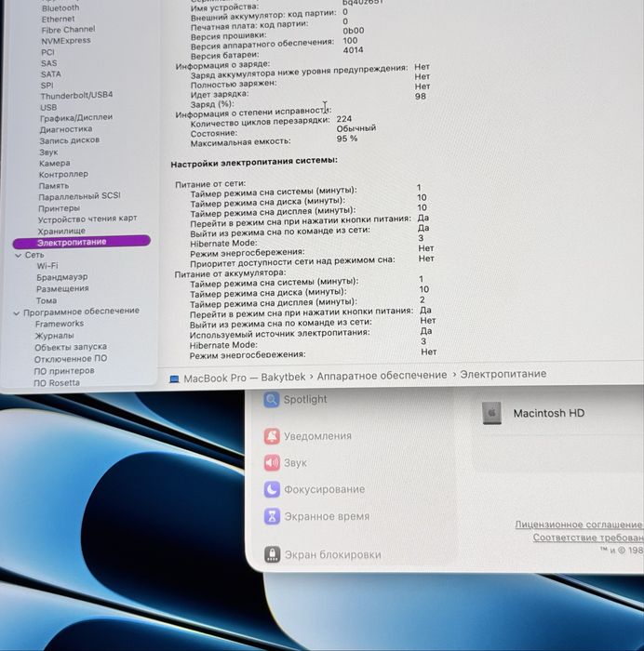Click Аппаратное обеспечение in the path bar

pos(382,376)
